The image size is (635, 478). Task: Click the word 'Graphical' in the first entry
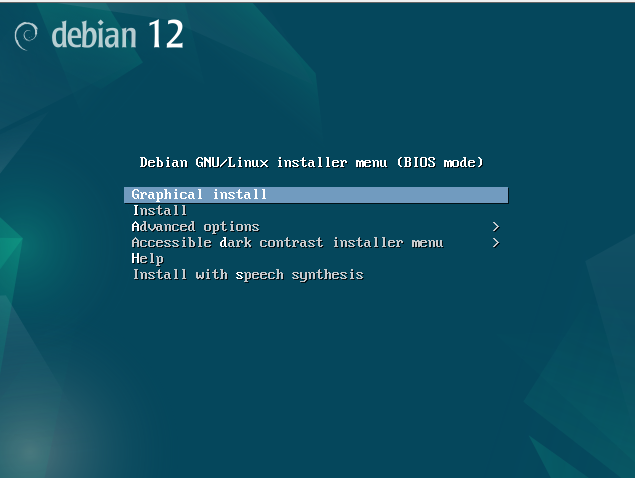167,195
